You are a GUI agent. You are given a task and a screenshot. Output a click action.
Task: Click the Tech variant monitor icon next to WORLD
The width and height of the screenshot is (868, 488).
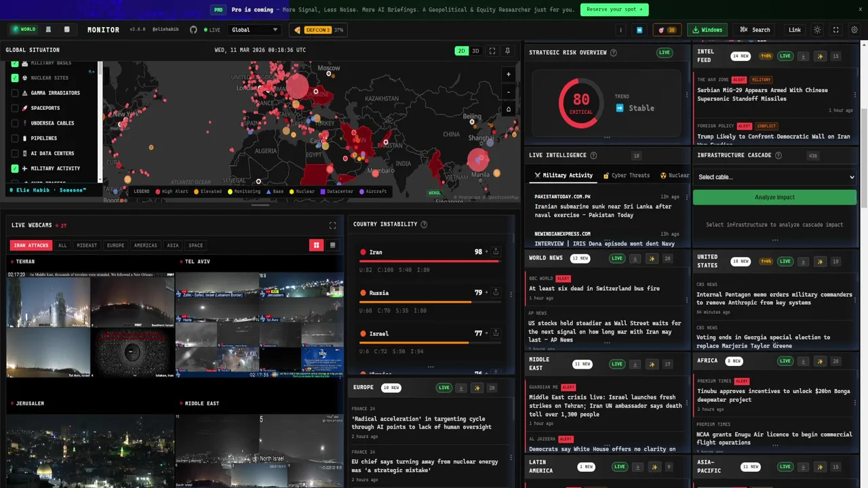[48, 30]
